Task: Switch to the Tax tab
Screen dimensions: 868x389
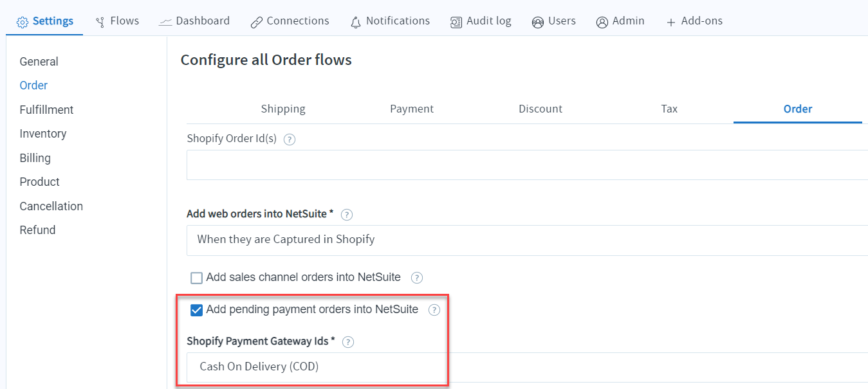Action: (669, 109)
